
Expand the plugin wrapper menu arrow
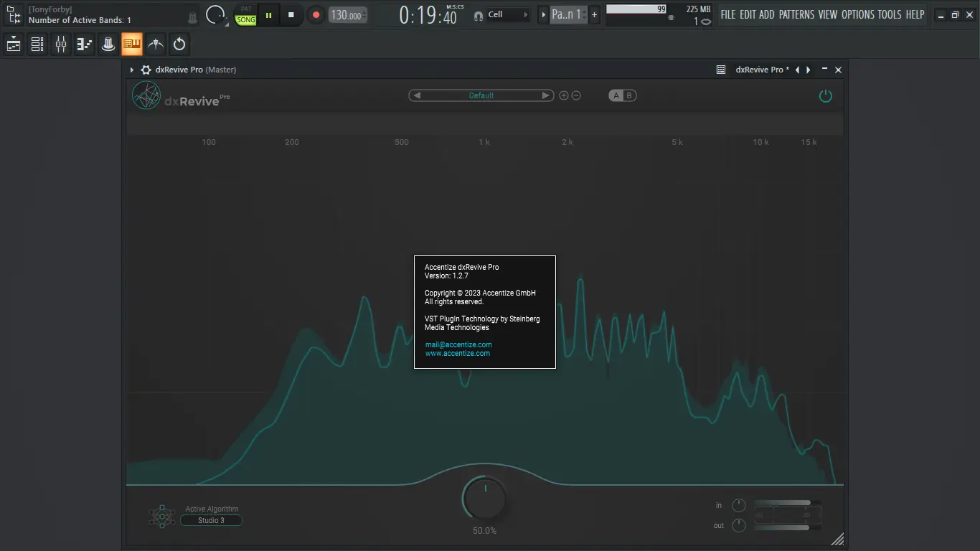132,70
